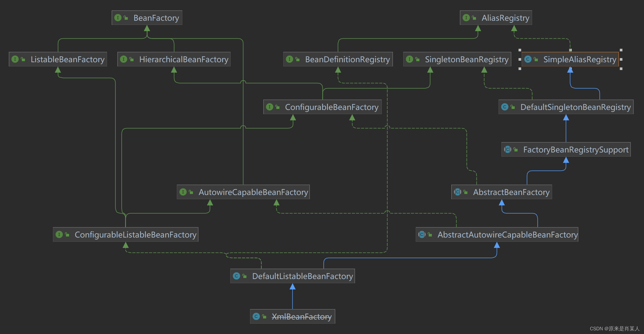
Task: Click the interface icon of AliasRegistry node
Action: pyautogui.click(x=466, y=18)
